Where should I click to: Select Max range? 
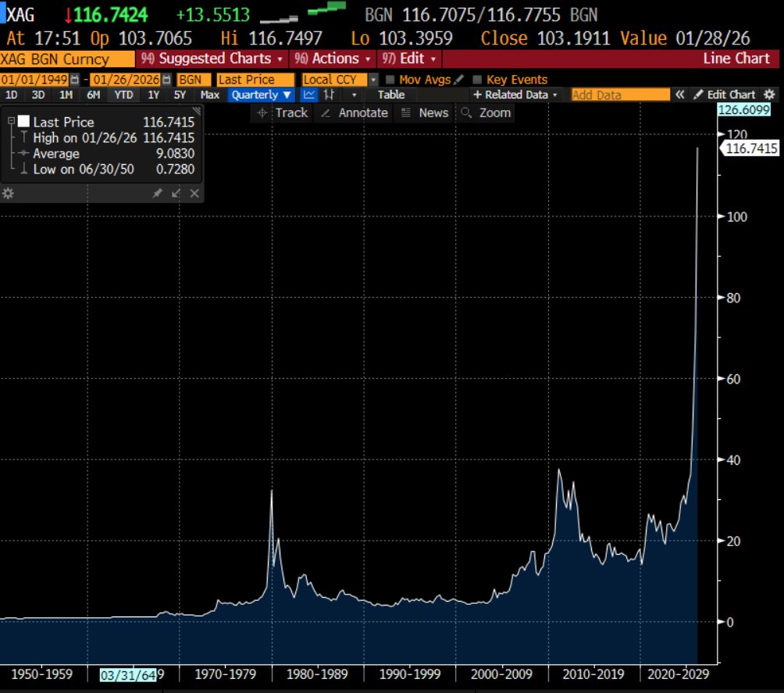(210, 95)
